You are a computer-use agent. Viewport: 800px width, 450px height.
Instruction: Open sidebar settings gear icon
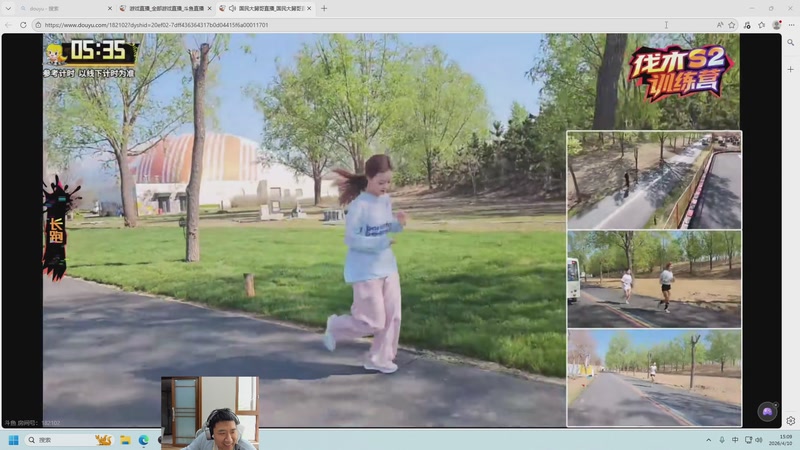[790, 421]
